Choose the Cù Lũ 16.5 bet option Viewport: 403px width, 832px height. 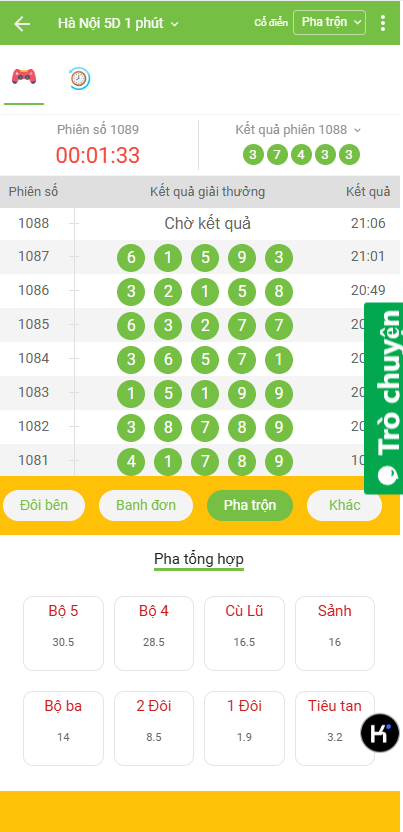[244, 634]
